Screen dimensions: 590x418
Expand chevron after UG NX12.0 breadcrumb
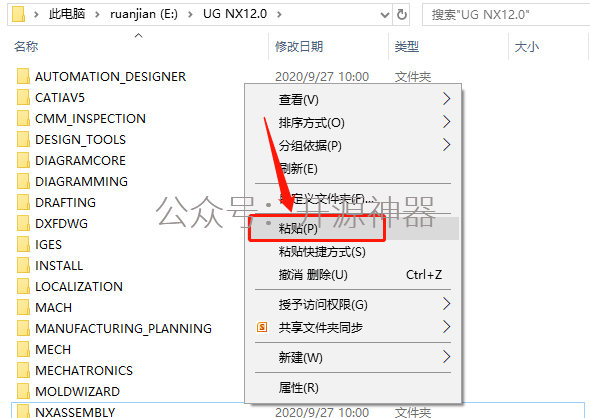(x=279, y=14)
